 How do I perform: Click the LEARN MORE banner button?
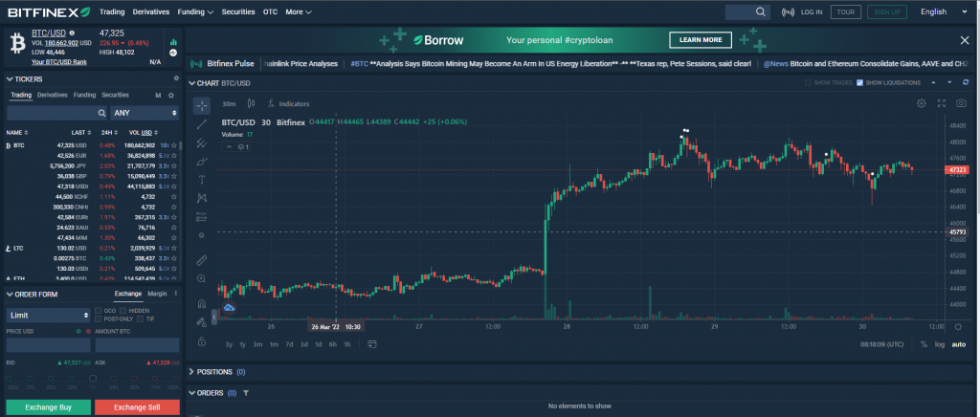pos(700,40)
